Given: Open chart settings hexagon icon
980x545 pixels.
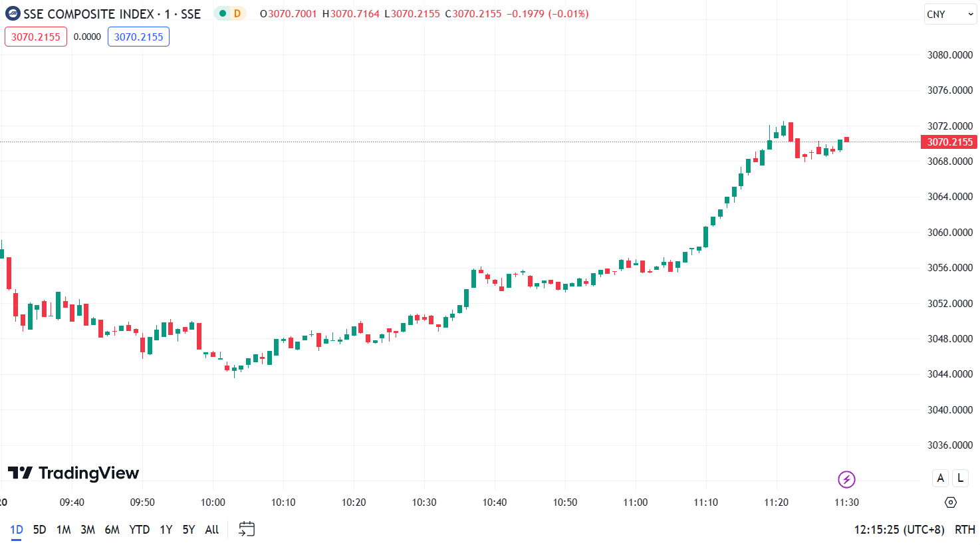Looking at the screenshot, I should (950, 502).
